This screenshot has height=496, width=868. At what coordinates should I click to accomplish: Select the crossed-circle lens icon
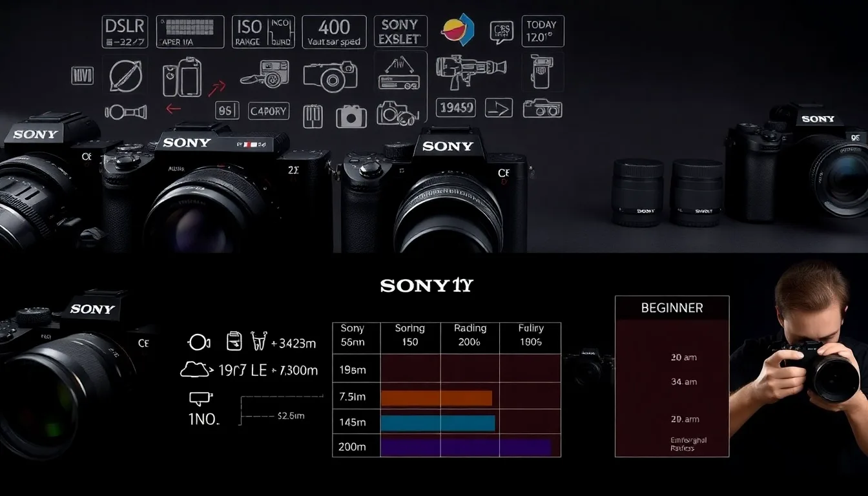click(x=126, y=76)
